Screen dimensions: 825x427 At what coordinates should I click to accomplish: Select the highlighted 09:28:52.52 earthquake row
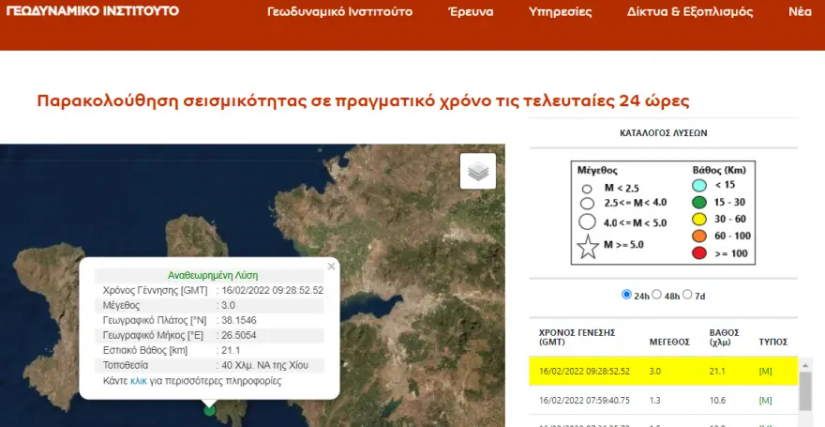(662, 371)
